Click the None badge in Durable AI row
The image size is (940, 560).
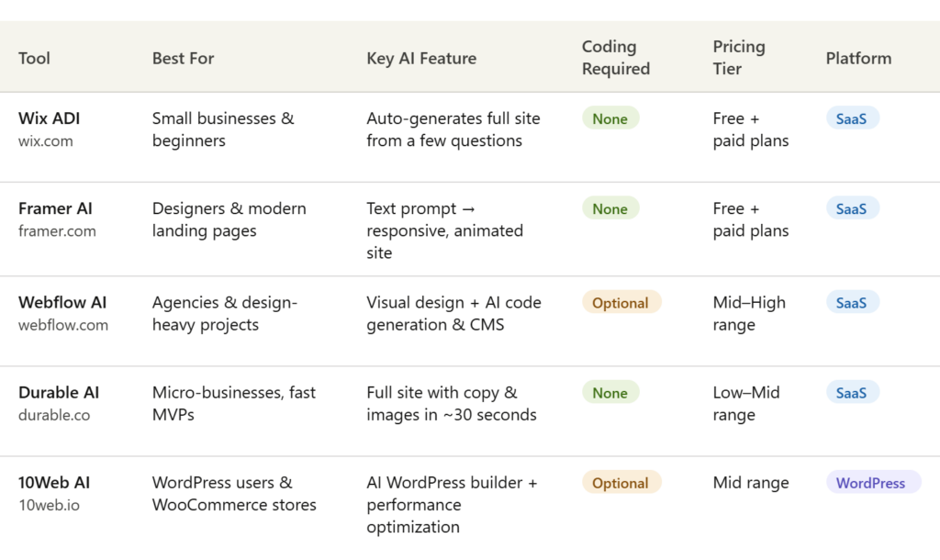tap(610, 393)
